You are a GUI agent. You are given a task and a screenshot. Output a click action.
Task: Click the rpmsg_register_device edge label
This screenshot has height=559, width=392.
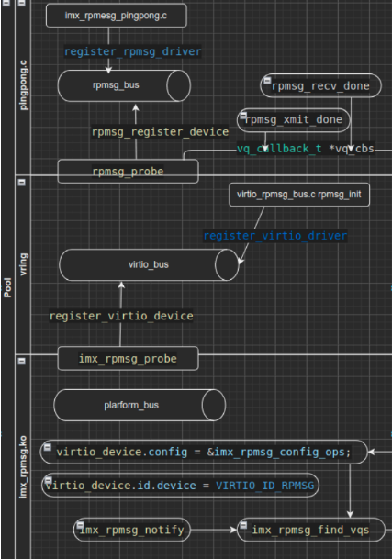[160, 132]
